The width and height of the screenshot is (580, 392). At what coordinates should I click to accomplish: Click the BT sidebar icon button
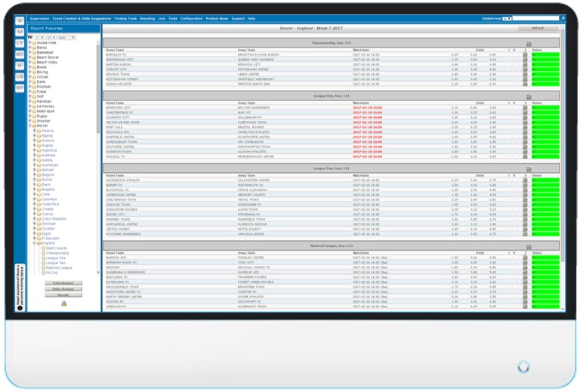click(20, 88)
